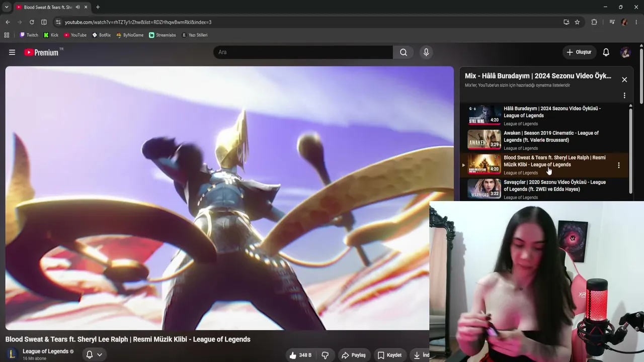Go to YouTube Premium home logo
The width and height of the screenshot is (644, 362).
[41, 52]
